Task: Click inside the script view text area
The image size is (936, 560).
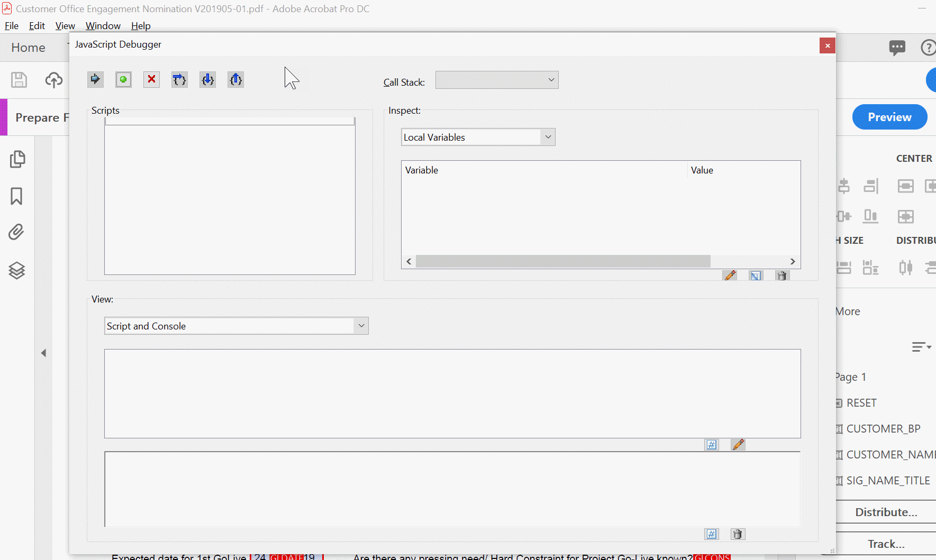Action: [452, 393]
